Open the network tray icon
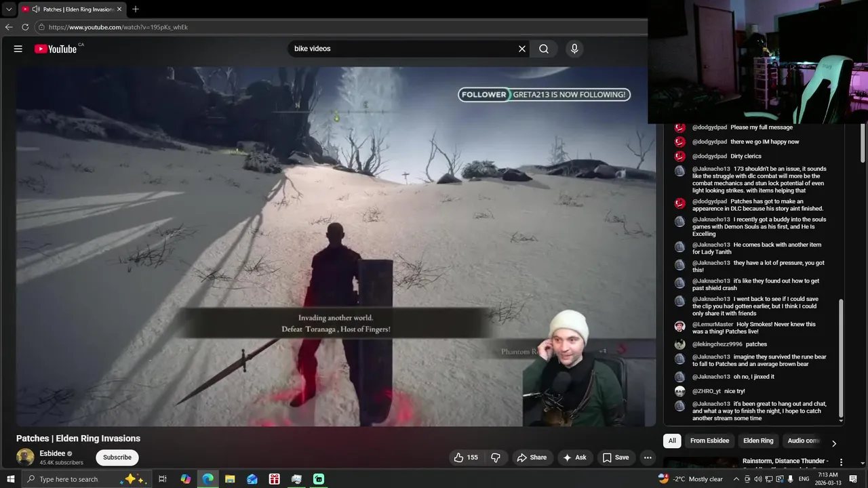868x488 pixels. [x=768, y=479]
